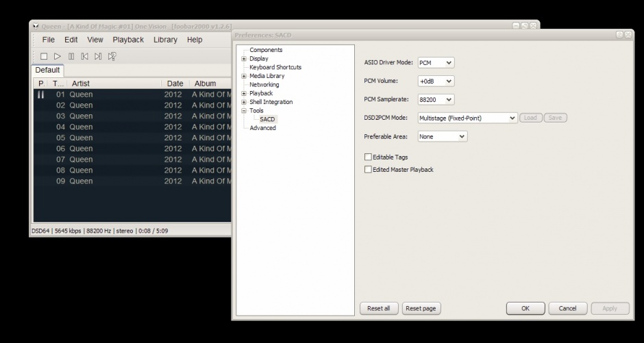The height and width of the screenshot is (343, 644).
Task: Open the Playback menu
Action: click(x=128, y=40)
